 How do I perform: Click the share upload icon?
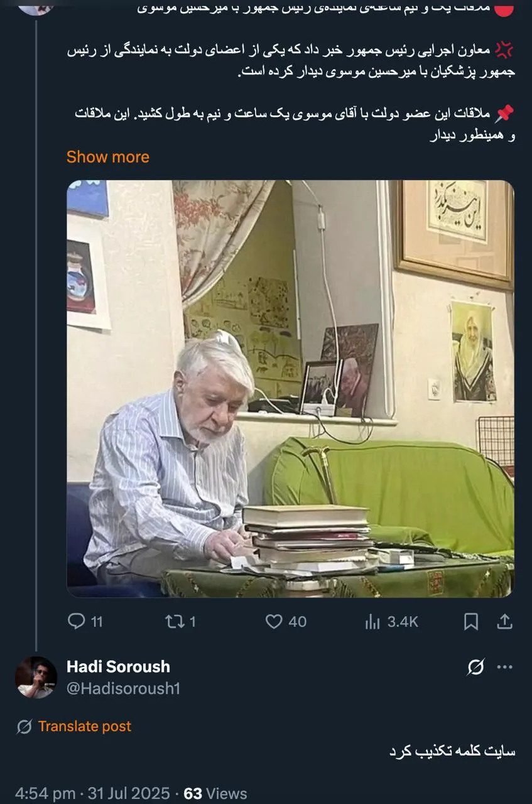click(x=505, y=622)
